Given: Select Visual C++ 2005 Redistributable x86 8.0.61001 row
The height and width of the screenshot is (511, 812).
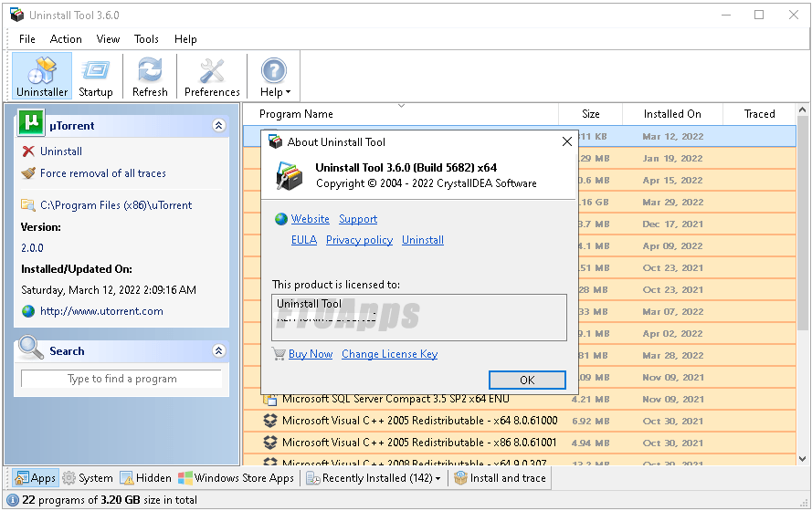Looking at the screenshot, I should tap(520, 443).
